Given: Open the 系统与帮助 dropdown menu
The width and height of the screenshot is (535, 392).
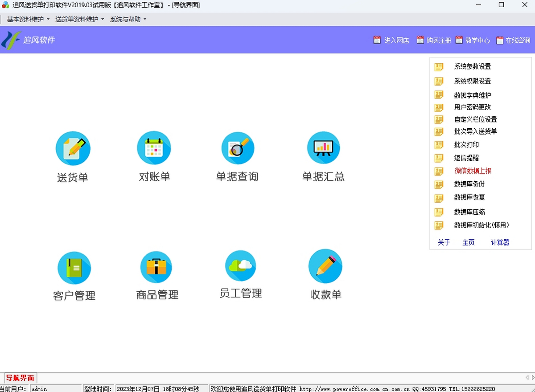Looking at the screenshot, I should pyautogui.click(x=128, y=19).
